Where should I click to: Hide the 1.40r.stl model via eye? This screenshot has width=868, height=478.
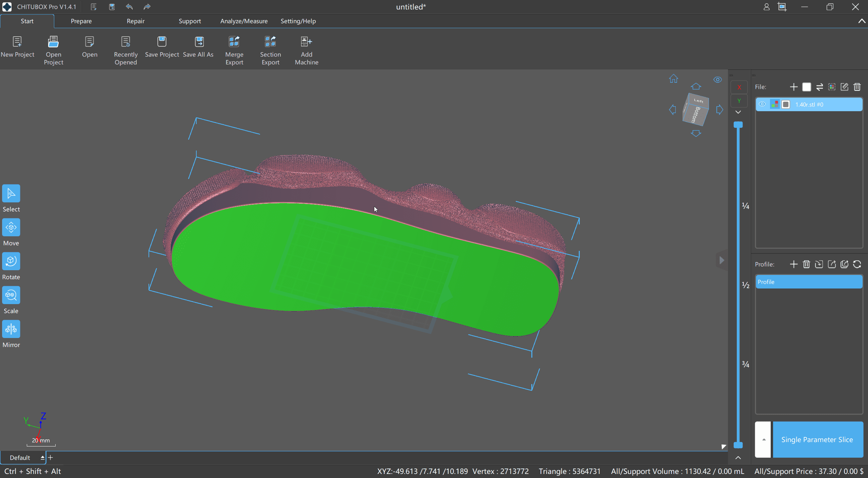pos(762,104)
